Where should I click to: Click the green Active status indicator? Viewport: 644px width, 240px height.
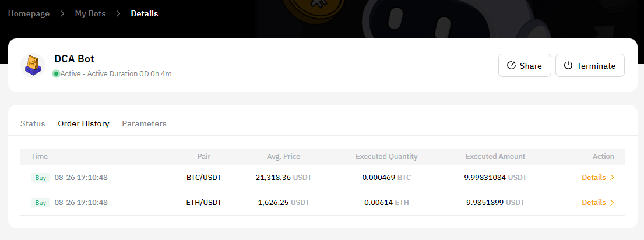click(56, 74)
